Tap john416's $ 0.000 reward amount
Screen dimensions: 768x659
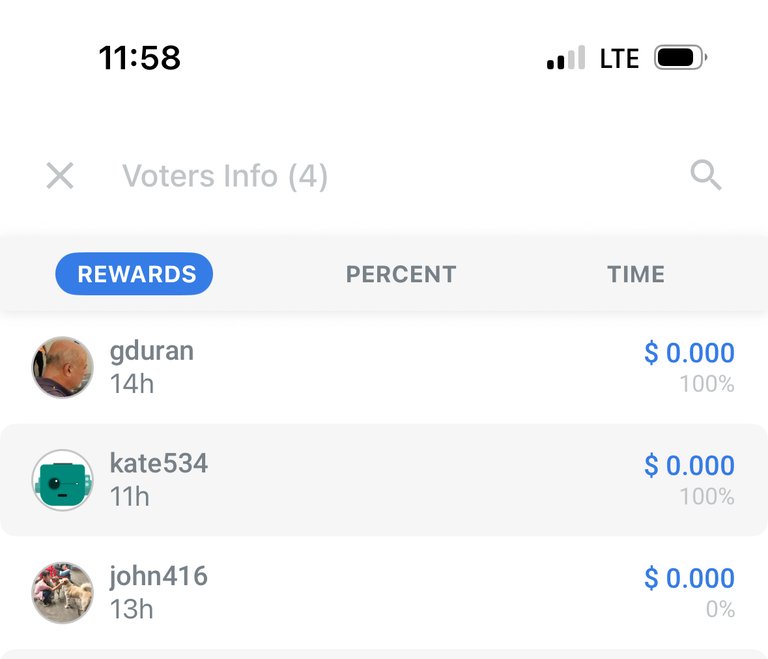[x=689, y=578]
